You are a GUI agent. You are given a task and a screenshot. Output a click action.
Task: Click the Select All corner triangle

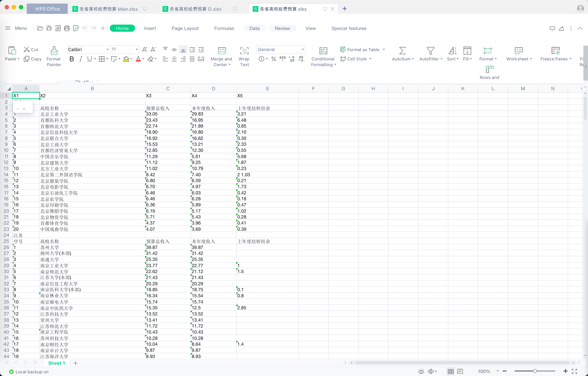(x=9, y=89)
